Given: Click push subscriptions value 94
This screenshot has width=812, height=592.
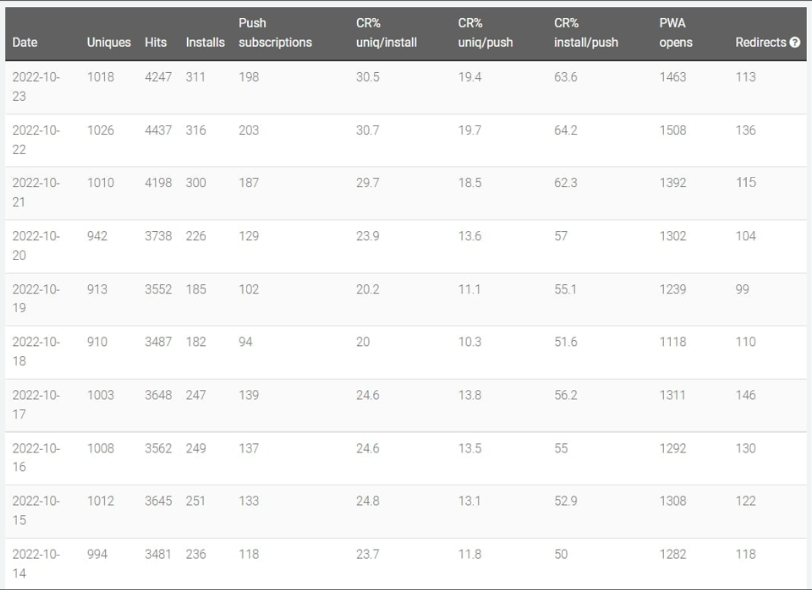Looking at the screenshot, I should [x=245, y=342].
